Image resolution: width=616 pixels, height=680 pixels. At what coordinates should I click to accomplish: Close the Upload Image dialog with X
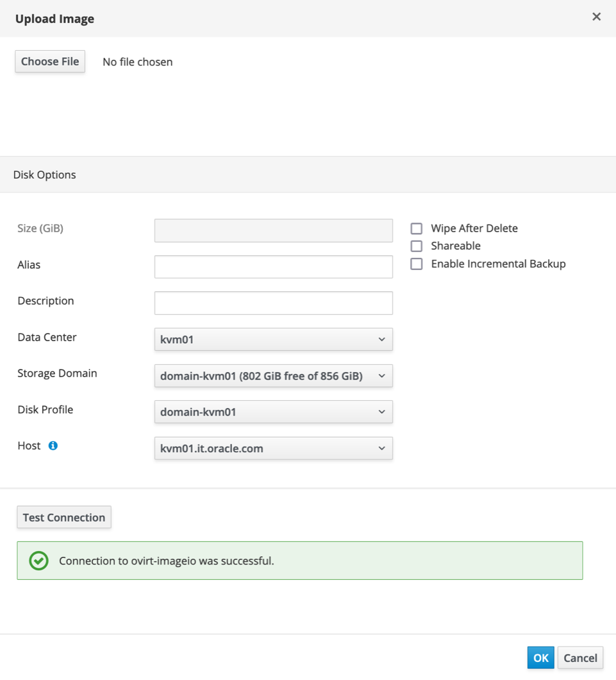tap(596, 17)
